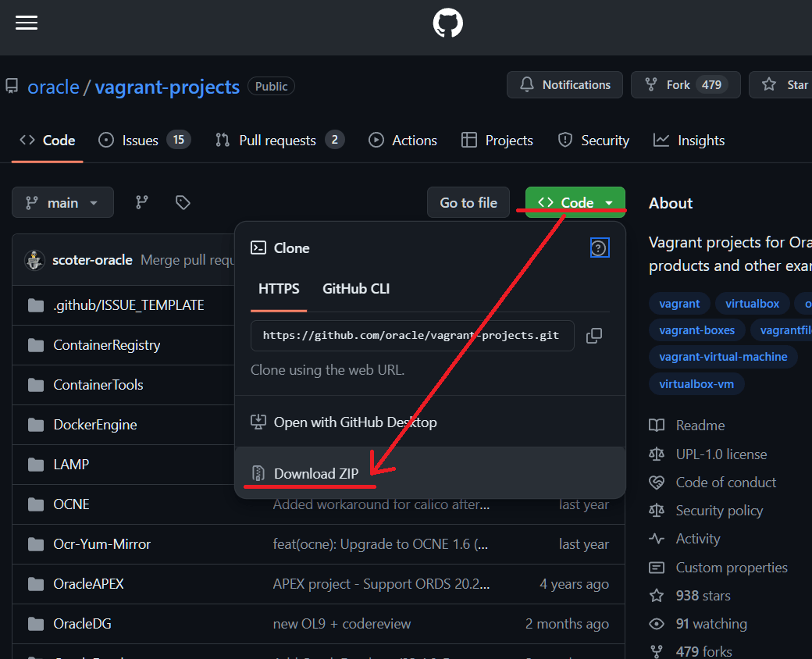Click the scoter-oracle avatar
This screenshot has height=659, width=812.
click(34, 259)
